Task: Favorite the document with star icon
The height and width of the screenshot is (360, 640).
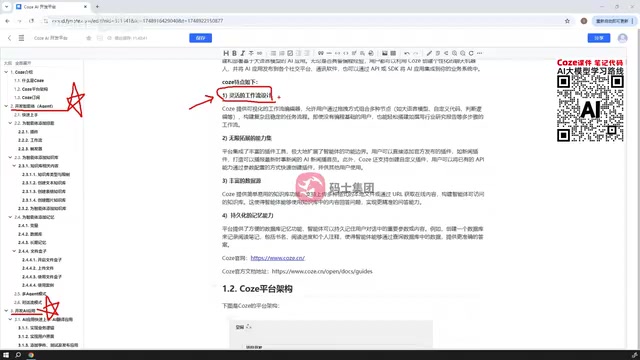Action: (x=89, y=38)
